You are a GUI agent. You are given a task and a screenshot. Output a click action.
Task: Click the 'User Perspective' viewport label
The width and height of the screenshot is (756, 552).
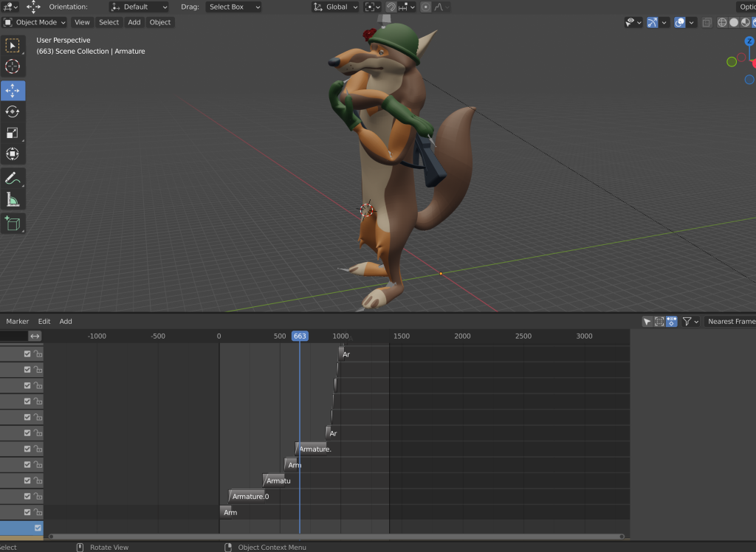tap(63, 40)
